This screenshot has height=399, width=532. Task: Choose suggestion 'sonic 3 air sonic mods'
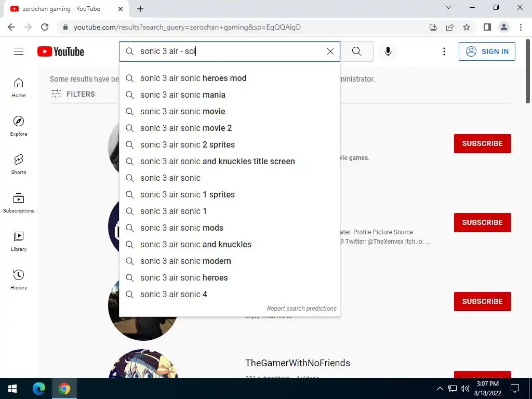click(x=229, y=228)
